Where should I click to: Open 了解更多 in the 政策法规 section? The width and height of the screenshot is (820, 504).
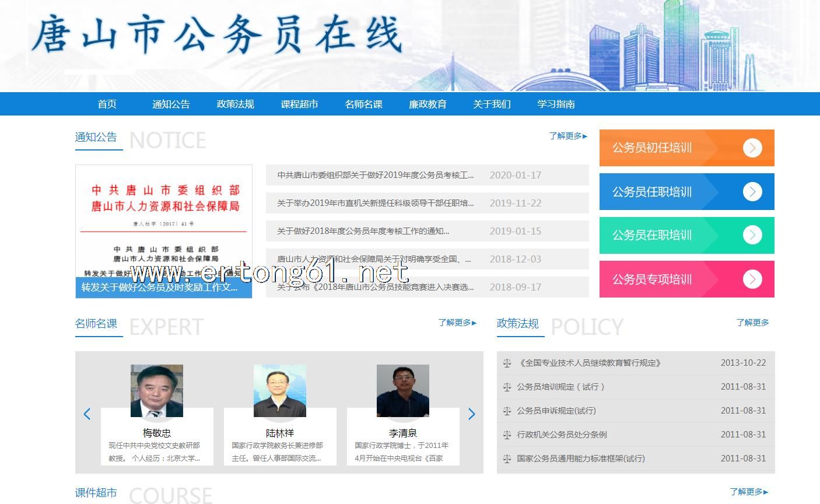[x=752, y=323]
